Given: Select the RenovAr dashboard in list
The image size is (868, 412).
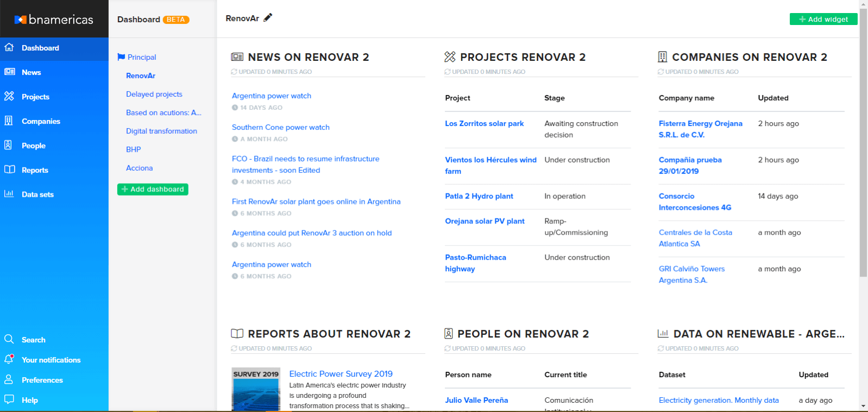Looking at the screenshot, I should (x=141, y=76).
